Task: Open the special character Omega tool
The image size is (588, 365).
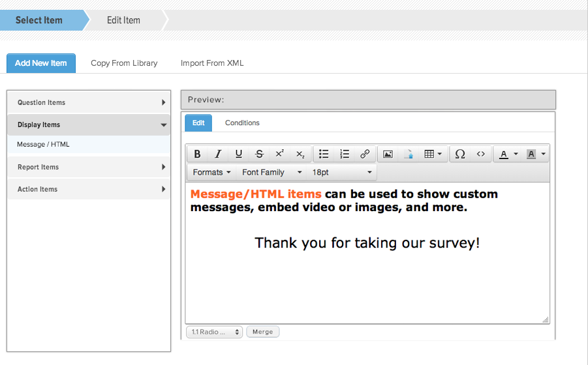Action: pos(459,154)
